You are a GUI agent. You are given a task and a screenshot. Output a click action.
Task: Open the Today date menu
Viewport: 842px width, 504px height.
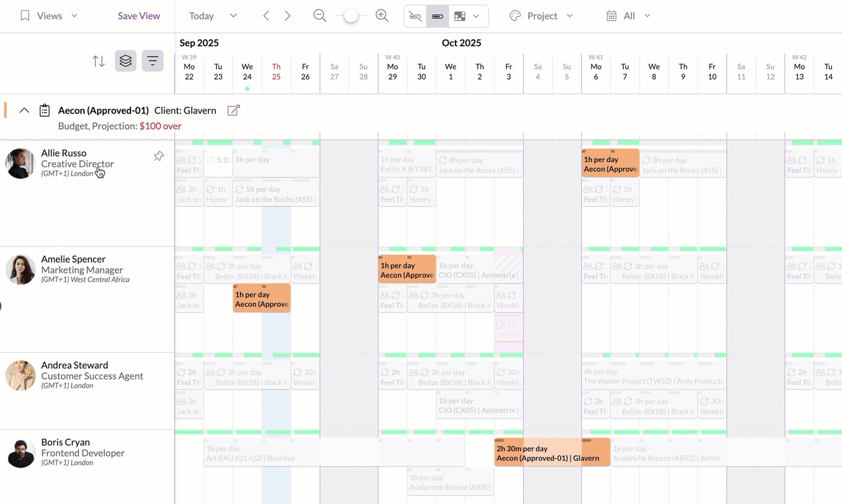(x=213, y=16)
